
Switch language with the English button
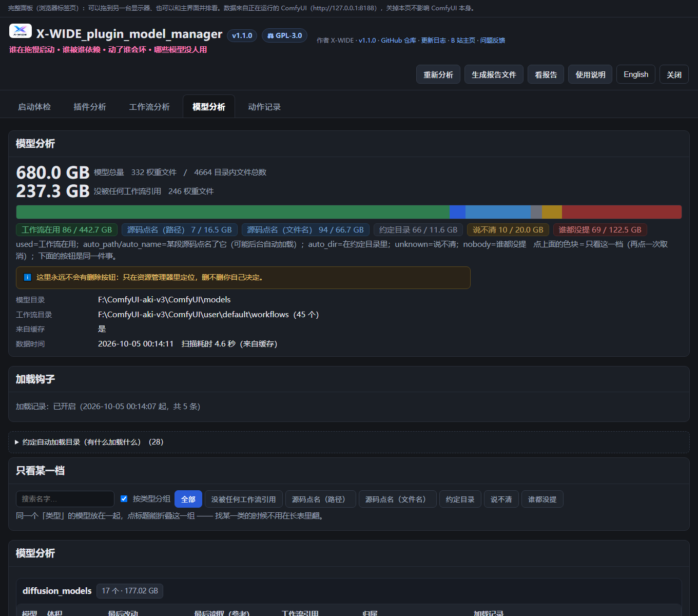coord(636,74)
